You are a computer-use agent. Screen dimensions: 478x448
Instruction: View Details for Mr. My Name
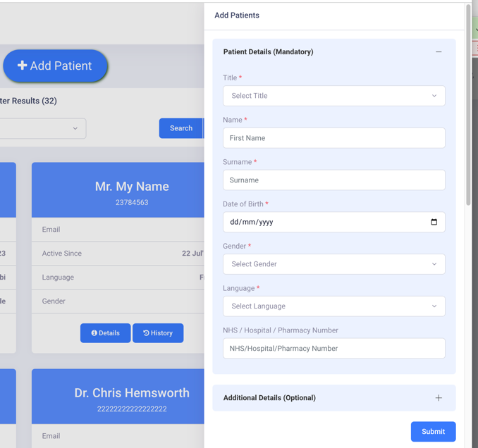click(x=105, y=333)
